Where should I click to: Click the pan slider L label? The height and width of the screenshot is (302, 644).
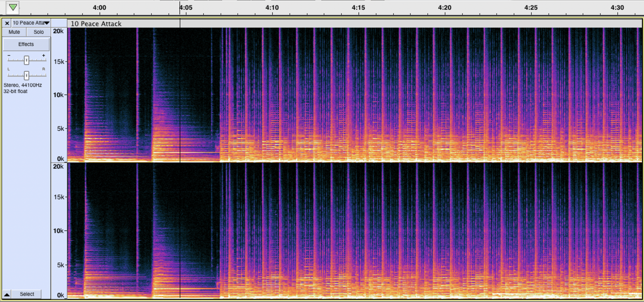(9, 68)
